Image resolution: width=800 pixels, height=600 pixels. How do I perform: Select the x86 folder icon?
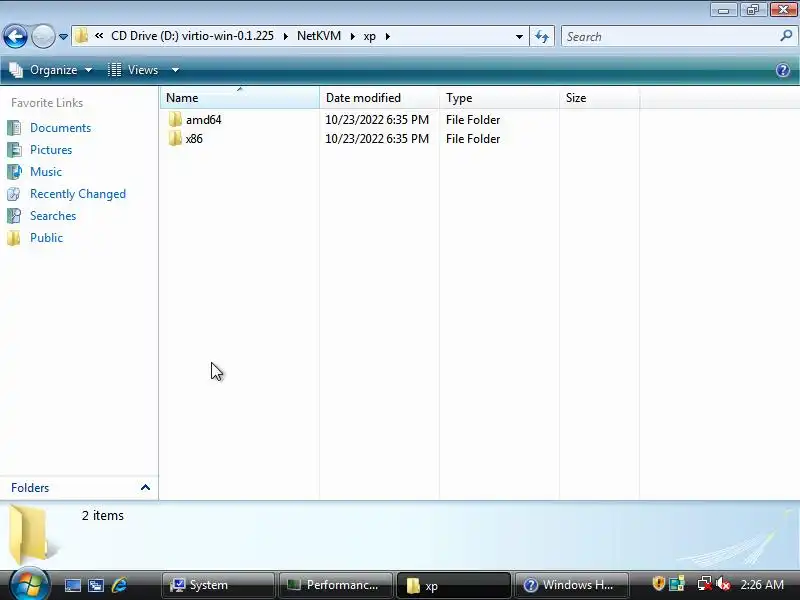tap(175, 138)
